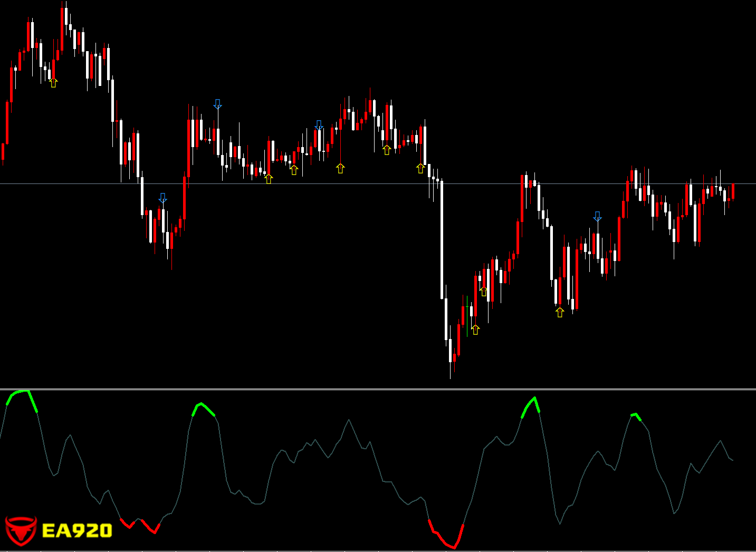Screen dimensions: 756x552
Task: Click the highest candlestick at the chart's top left
Action: 66,17
